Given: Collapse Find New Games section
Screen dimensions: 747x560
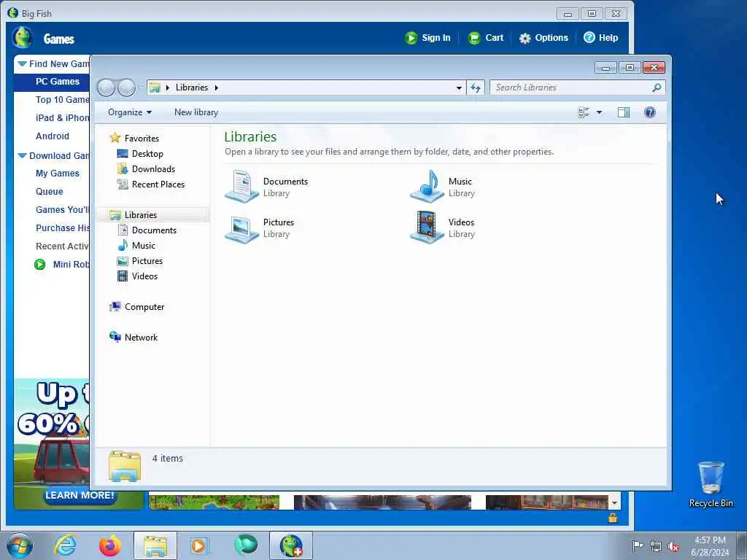Looking at the screenshot, I should 22,64.
